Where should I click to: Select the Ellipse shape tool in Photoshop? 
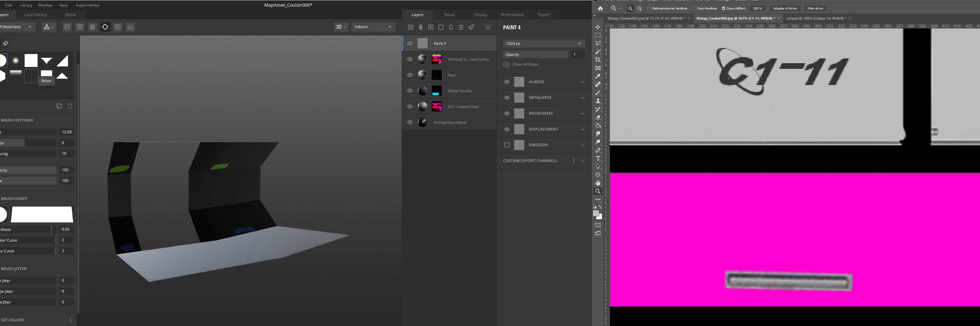pyautogui.click(x=598, y=175)
